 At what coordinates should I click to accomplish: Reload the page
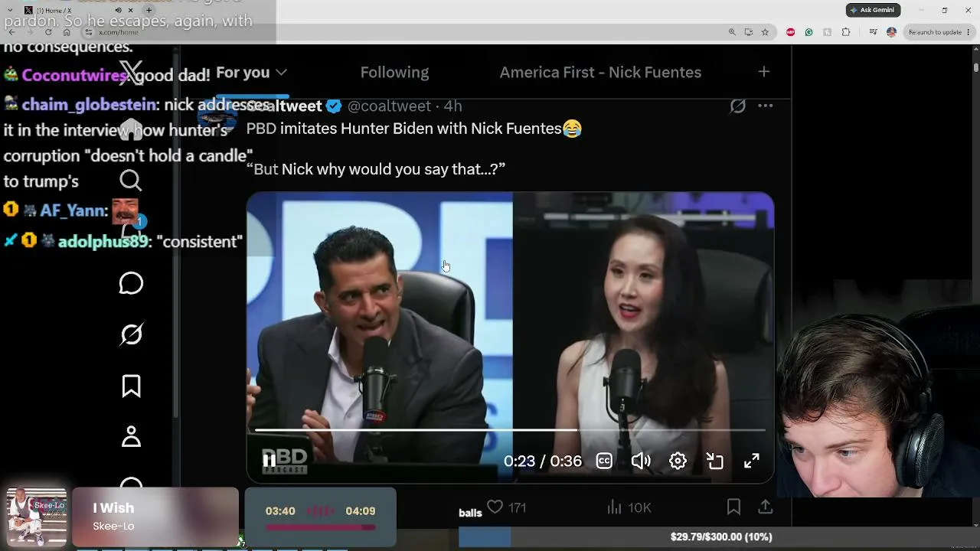point(47,32)
